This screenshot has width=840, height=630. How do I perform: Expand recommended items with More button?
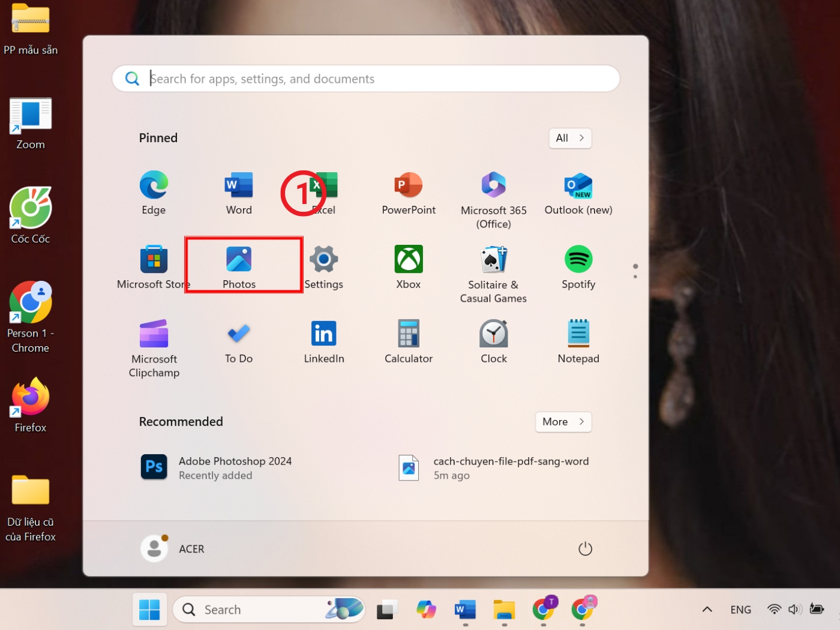click(x=563, y=422)
